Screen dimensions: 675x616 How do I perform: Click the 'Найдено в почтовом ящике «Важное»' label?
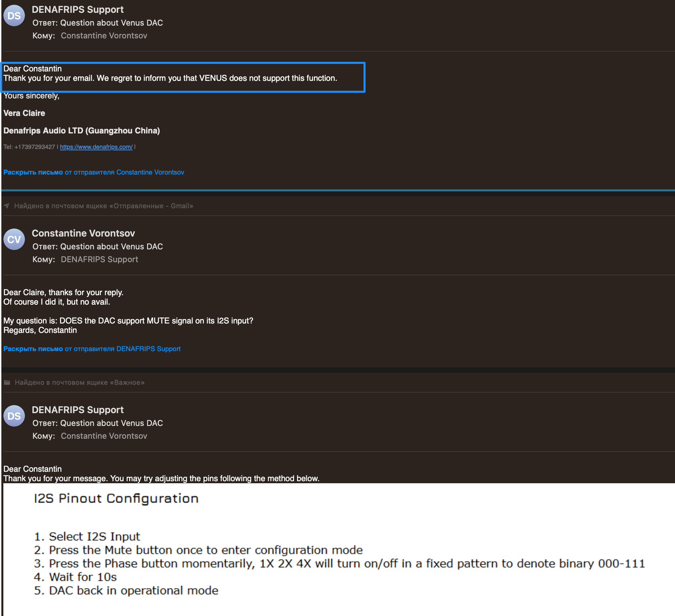point(80,382)
